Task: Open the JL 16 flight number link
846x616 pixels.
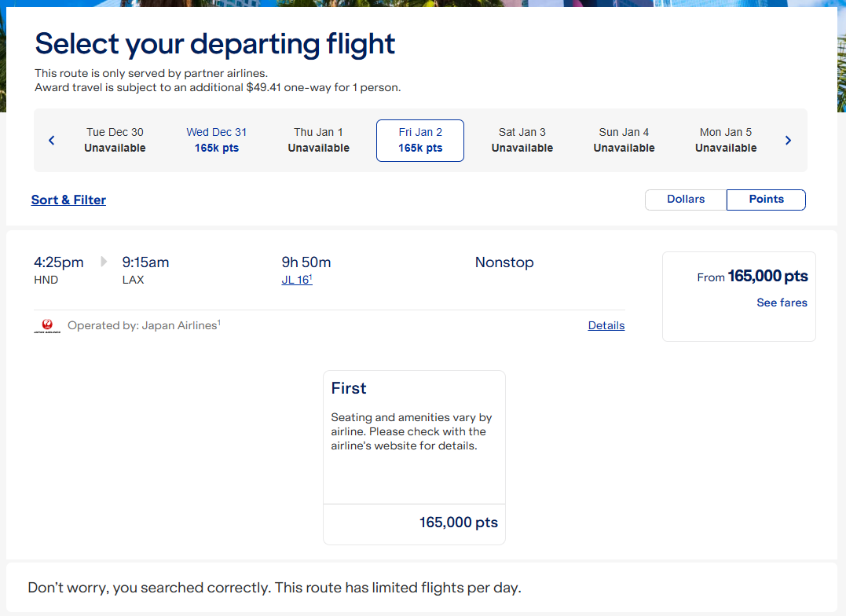Action: [296, 280]
